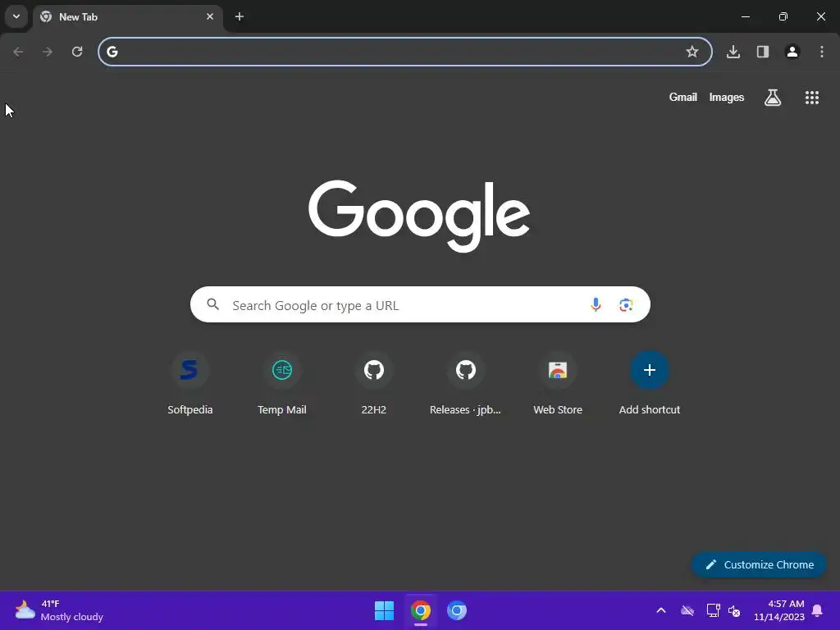840x630 pixels.
Task: Open the Windows Start menu
Action: coord(384,610)
